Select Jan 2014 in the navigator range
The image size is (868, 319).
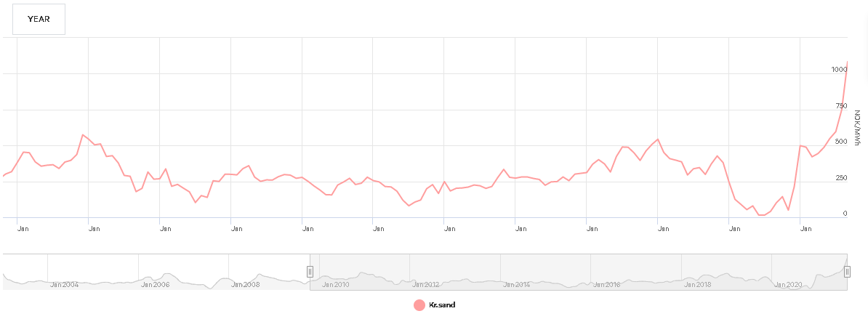(x=517, y=284)
